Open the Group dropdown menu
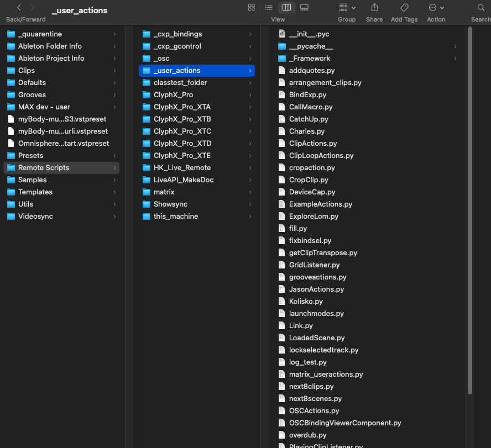Image resolution: width=491 pixels, height=448 pixels. point(347,8)
